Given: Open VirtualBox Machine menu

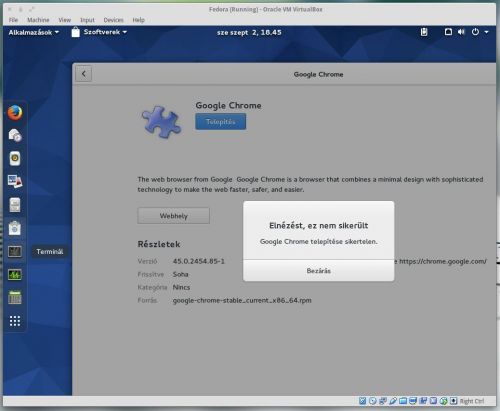Looking at the screenshot, I should [x=38, y=20].
